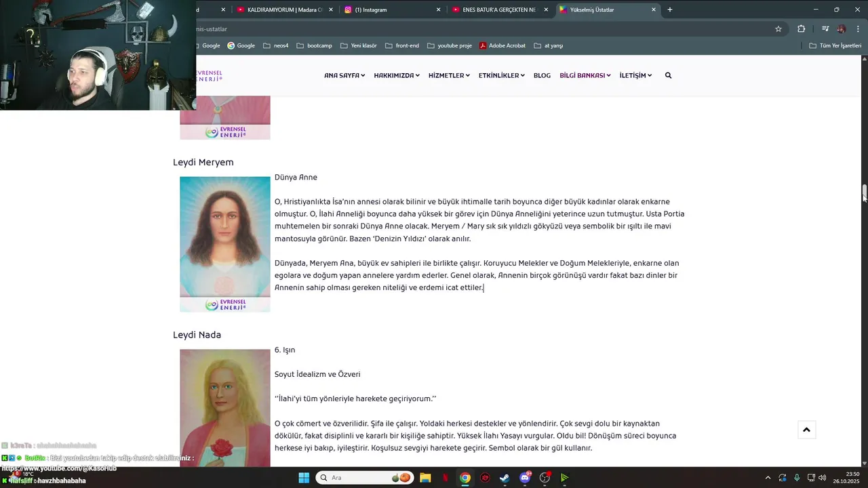The image size is (868, 488).
Task: Expand the ETKİNLİKLER menu
Action: pos(502,75)
